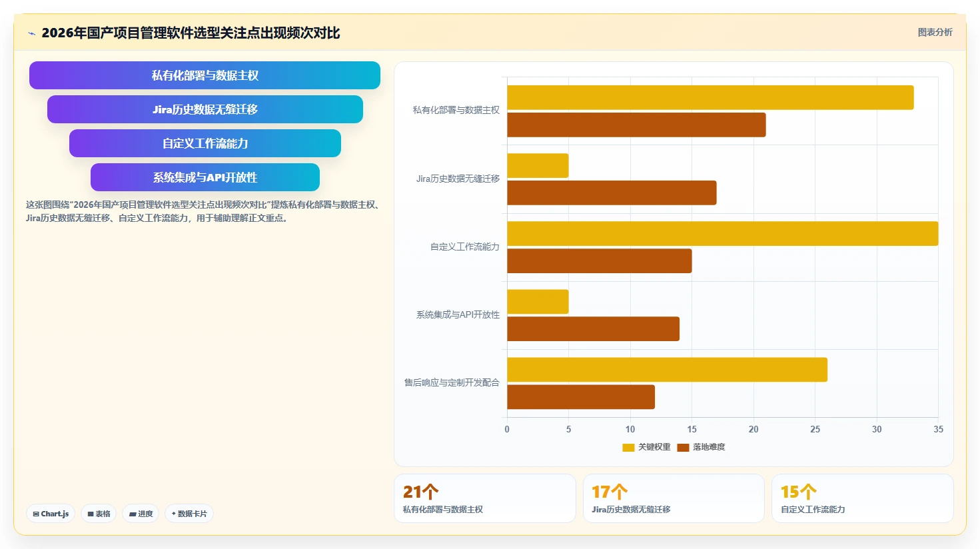Open the 17个 Jira历史数据无缝迁移 data card

(674, 498)
